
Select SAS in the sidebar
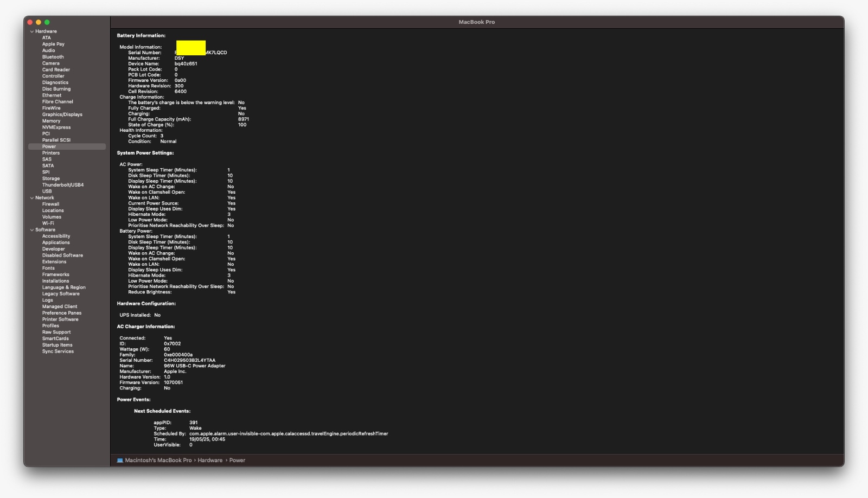tap(47, 159)
